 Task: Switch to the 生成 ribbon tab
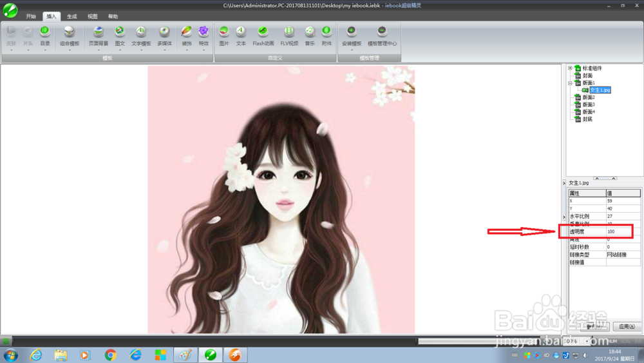coord(72,17)
